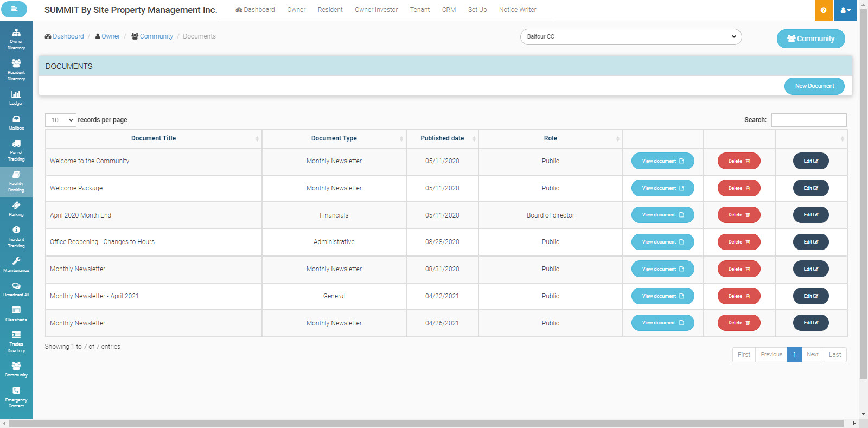
Task: Open Broadcast All in sidebar
Action: tap(16, 289)
